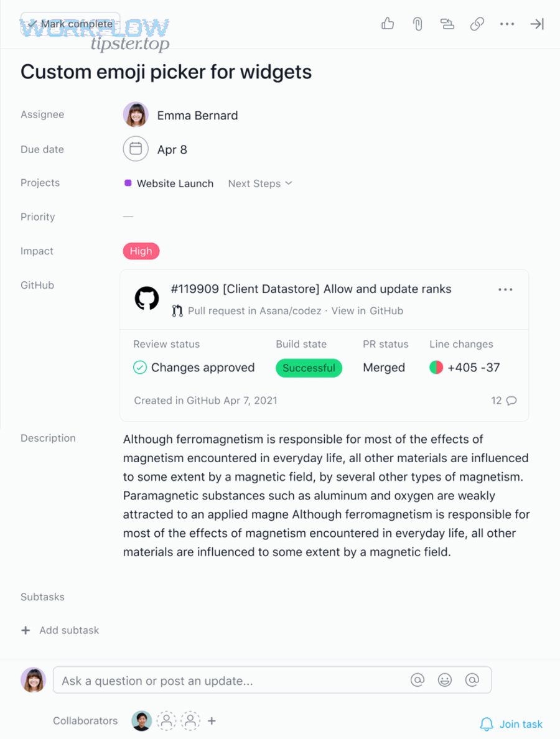Open the emoji icon in the comment field

pos(445,680)
